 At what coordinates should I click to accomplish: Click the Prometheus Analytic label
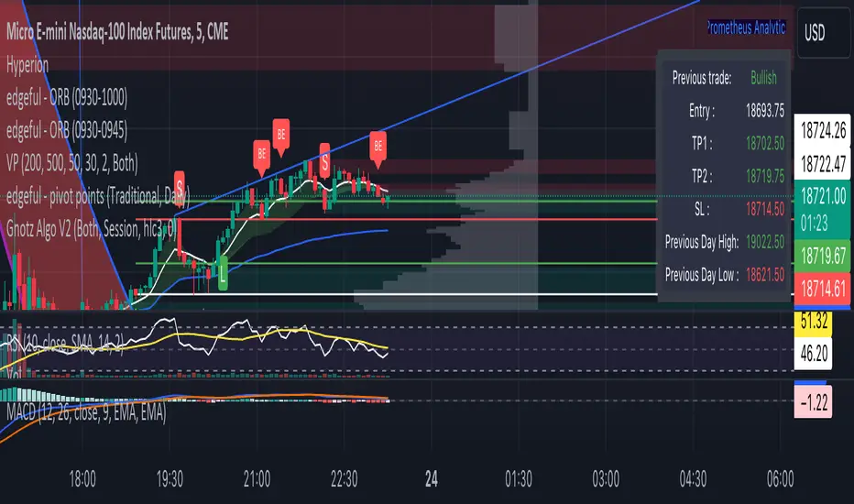[x=746, y=27]
